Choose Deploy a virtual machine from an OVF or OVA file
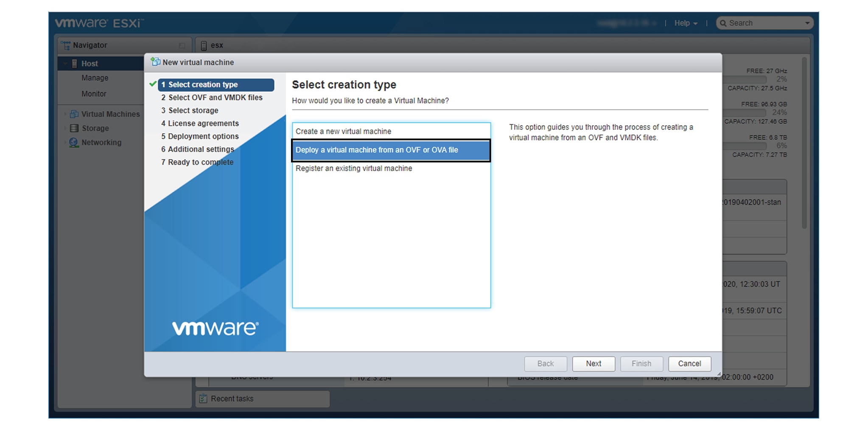 (x=391, y=150)
